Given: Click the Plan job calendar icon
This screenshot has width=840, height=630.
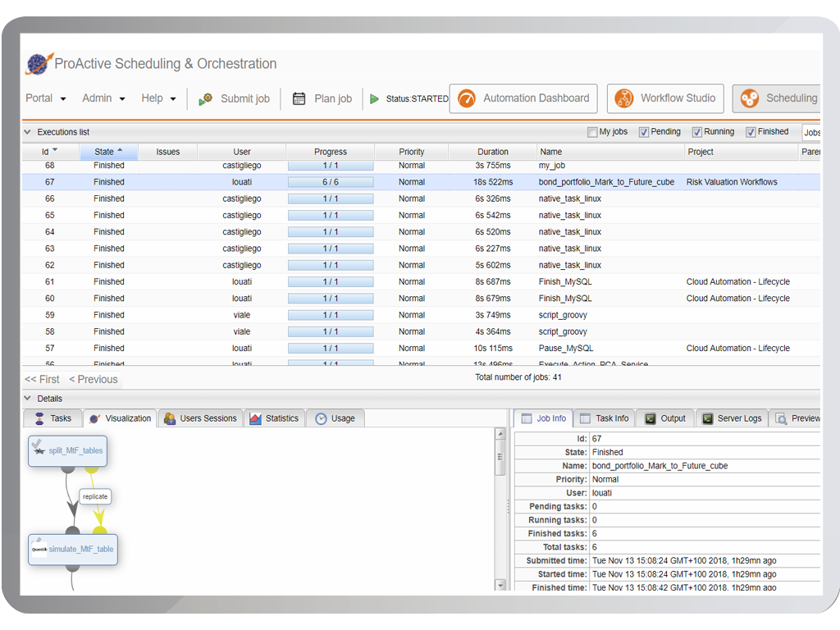Looking at the screenshot, I should [x=299, y=98].
